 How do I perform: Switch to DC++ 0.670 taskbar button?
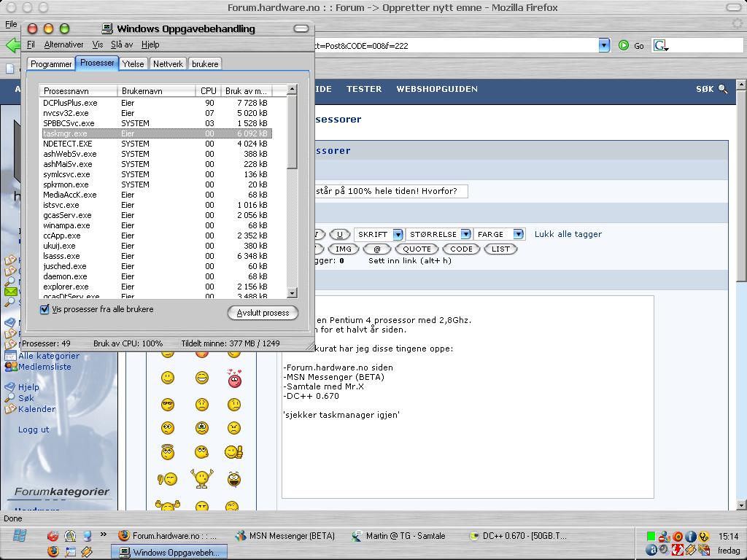click(518, 536)
